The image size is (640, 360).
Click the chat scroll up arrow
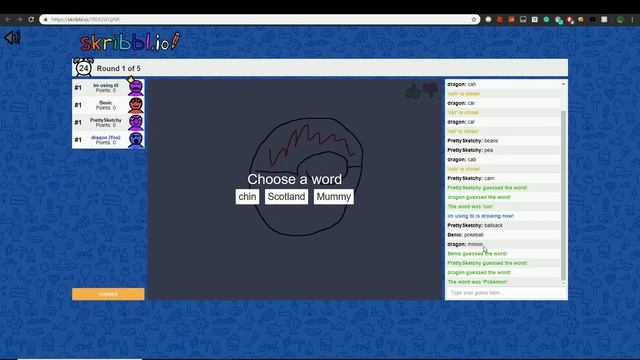pos(564,84)
